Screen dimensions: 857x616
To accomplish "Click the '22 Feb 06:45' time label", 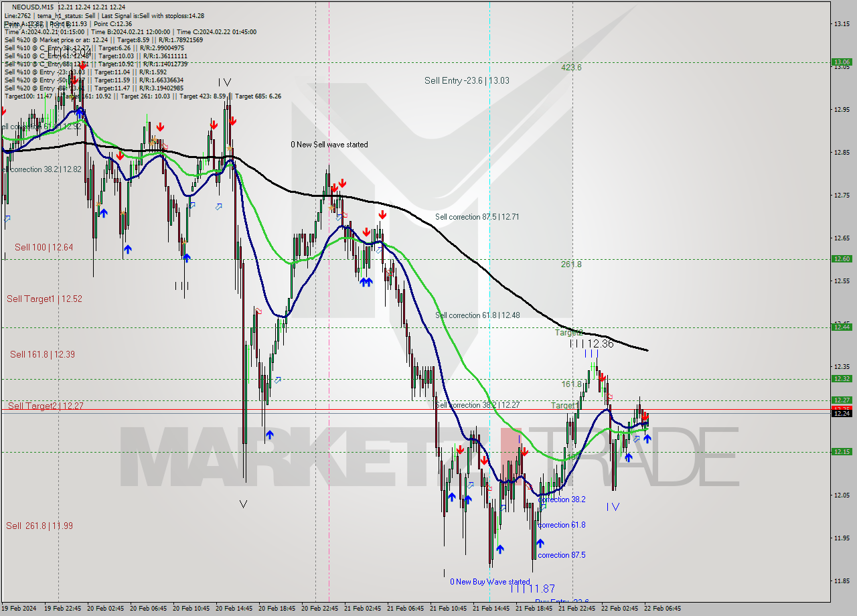I will (662, 609).
